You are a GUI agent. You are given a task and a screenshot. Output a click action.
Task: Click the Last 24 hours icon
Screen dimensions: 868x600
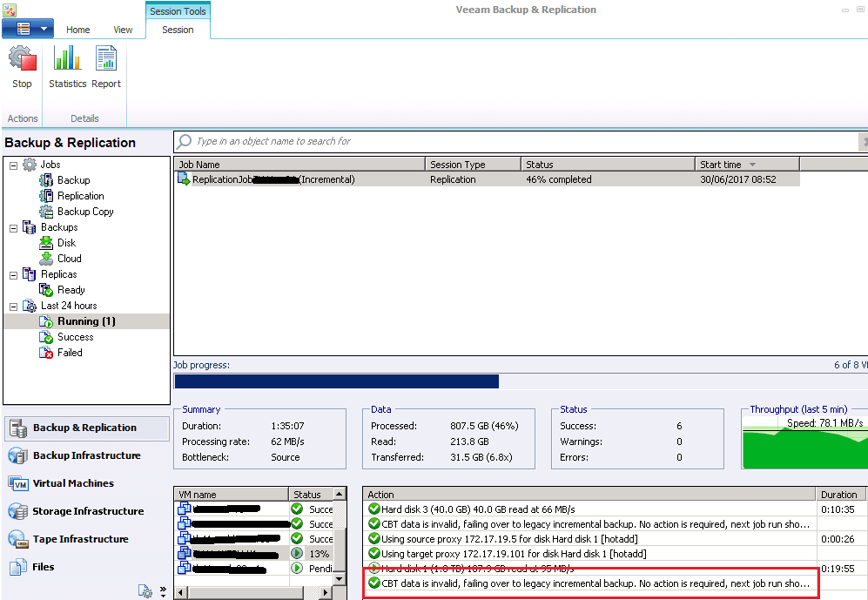click(30, 306)
